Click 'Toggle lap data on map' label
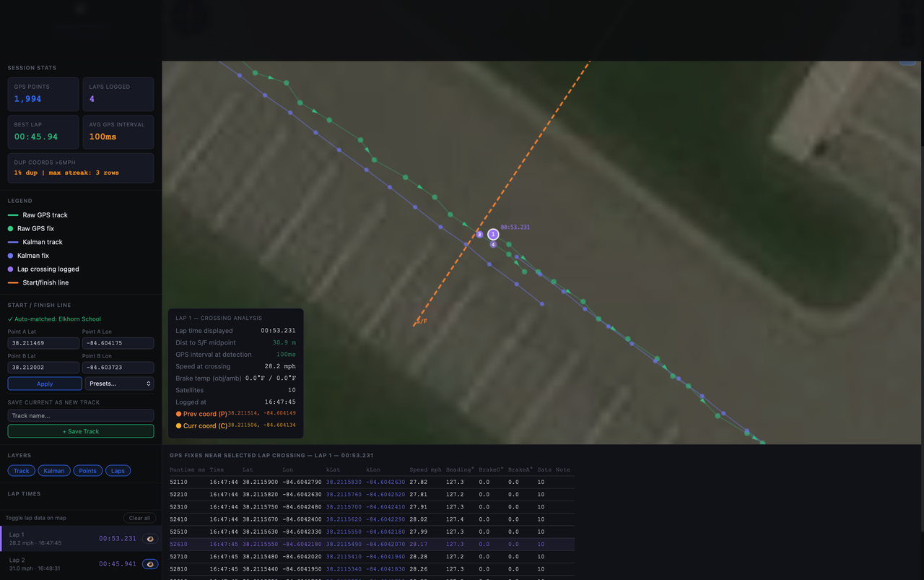Image resolution: width=924 pixels, height=580 pixels. [35, 518]
